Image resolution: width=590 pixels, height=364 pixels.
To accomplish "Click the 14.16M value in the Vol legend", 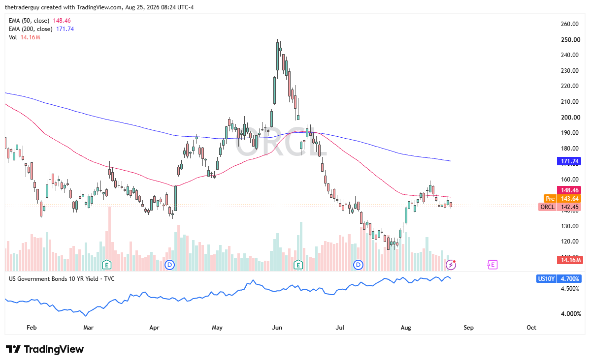I will pos(31,37).
